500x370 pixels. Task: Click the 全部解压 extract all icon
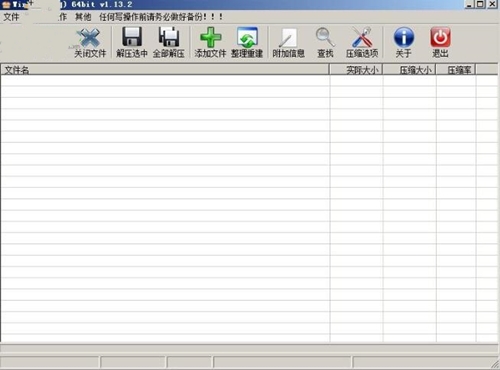point(169,37)
